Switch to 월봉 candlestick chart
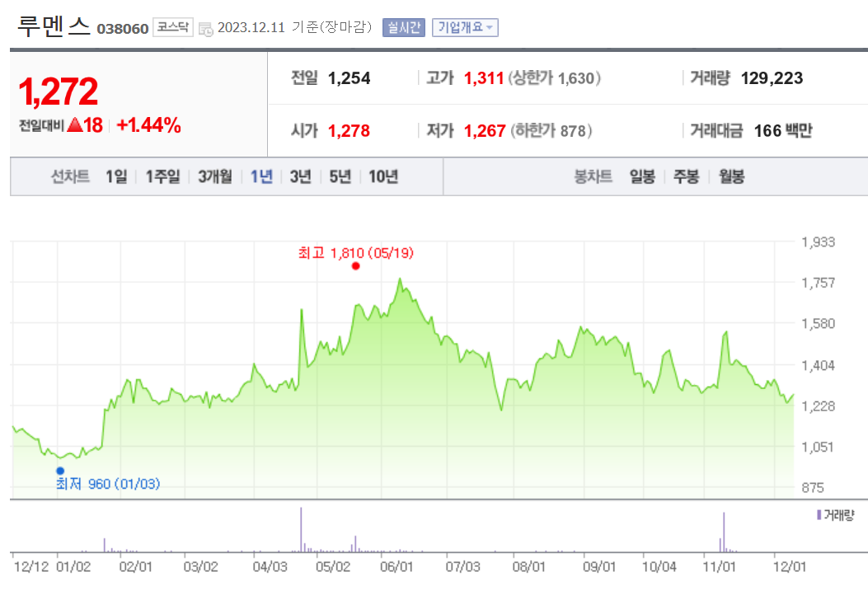Image resolution: width=868 pixels, height=600 pixels. tap(731, 176)
